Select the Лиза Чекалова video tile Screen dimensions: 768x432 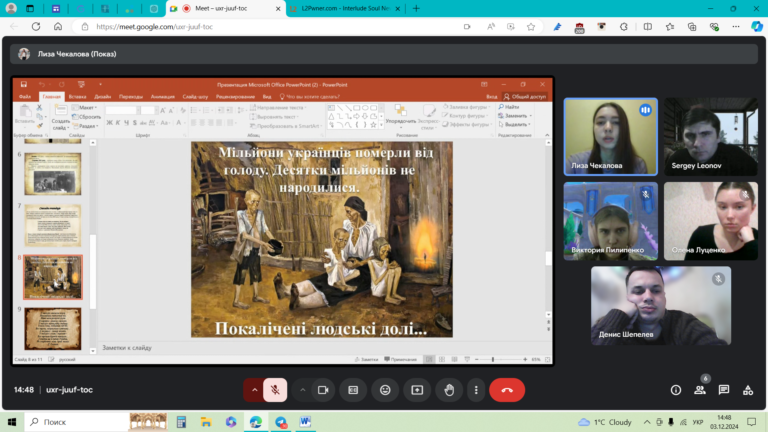[x=611, y=137]
